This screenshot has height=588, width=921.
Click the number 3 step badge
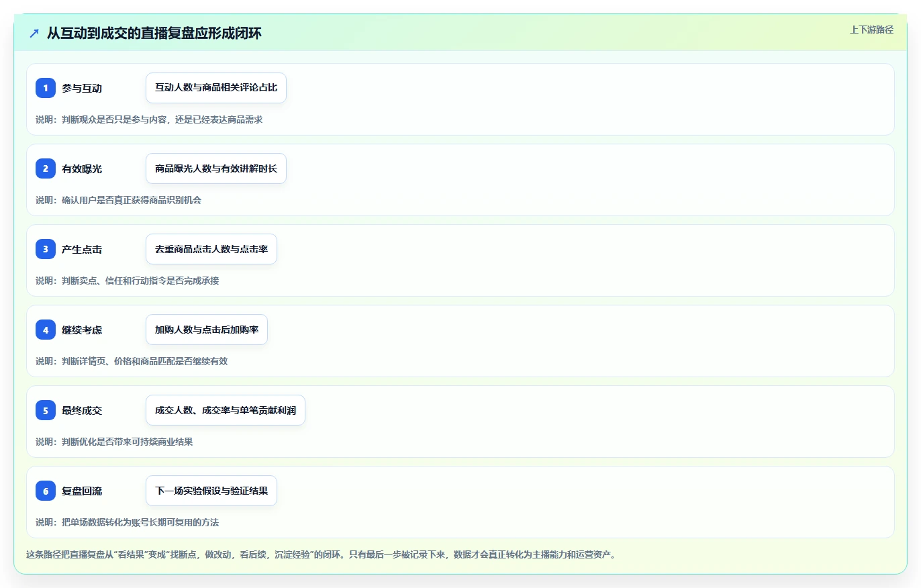click(46, 249)
